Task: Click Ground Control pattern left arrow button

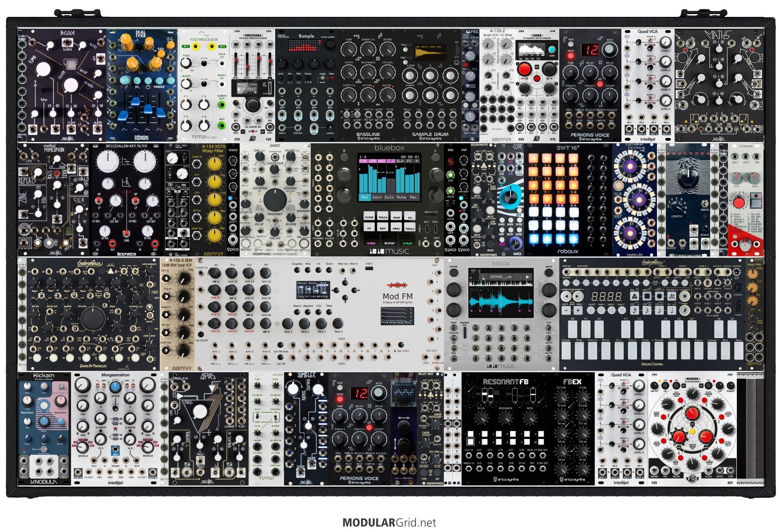Action: point(566,296)
